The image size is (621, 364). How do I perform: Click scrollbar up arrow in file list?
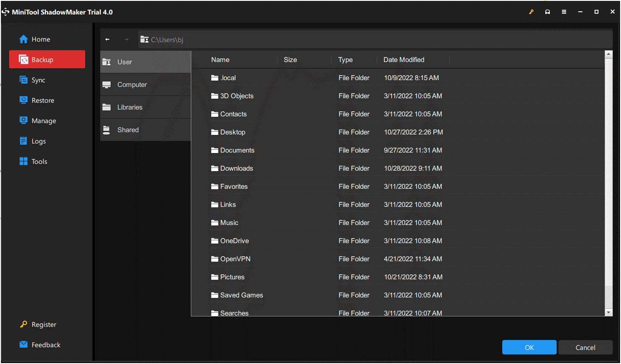609,54
